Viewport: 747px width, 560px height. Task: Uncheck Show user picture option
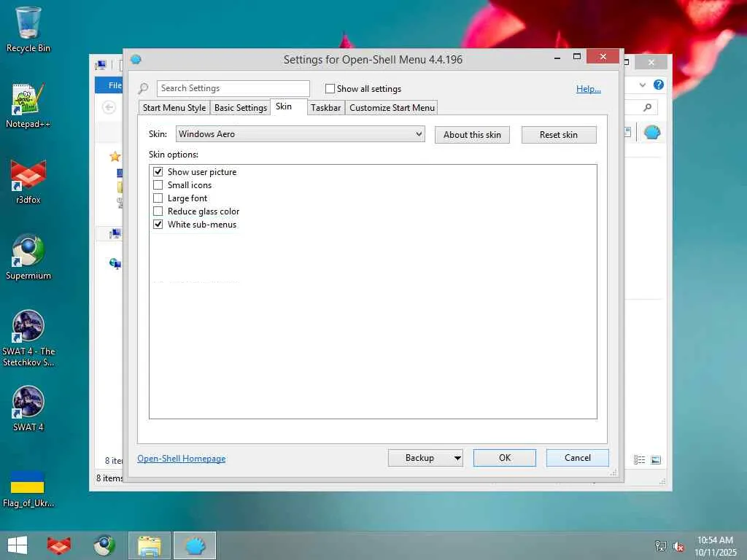[x=158, y=171]
